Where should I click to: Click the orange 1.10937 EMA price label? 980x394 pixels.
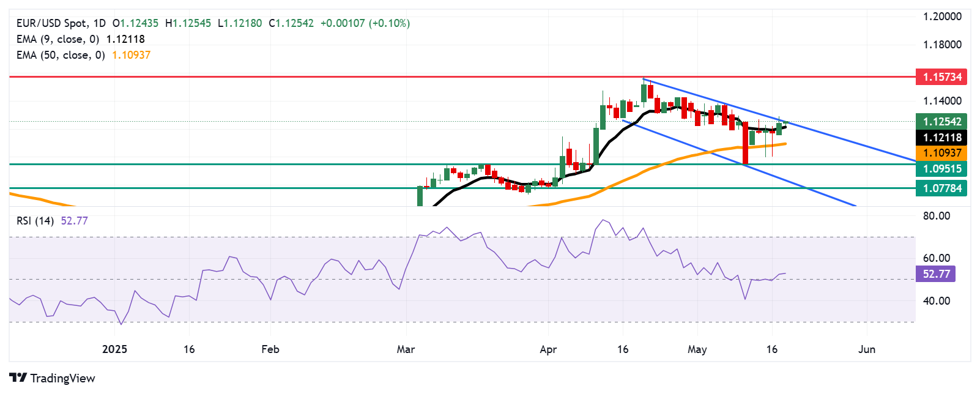coord(941,153)
